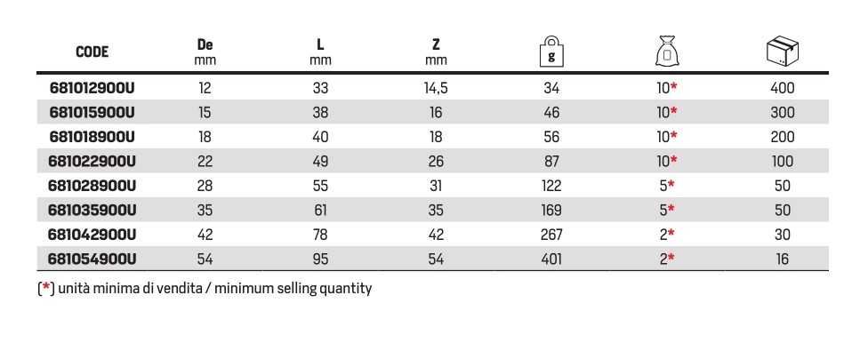The height and width of the screenshot is (351, 868).
Task: Choose code 681035900U
Action: click(x=92, y=210)
